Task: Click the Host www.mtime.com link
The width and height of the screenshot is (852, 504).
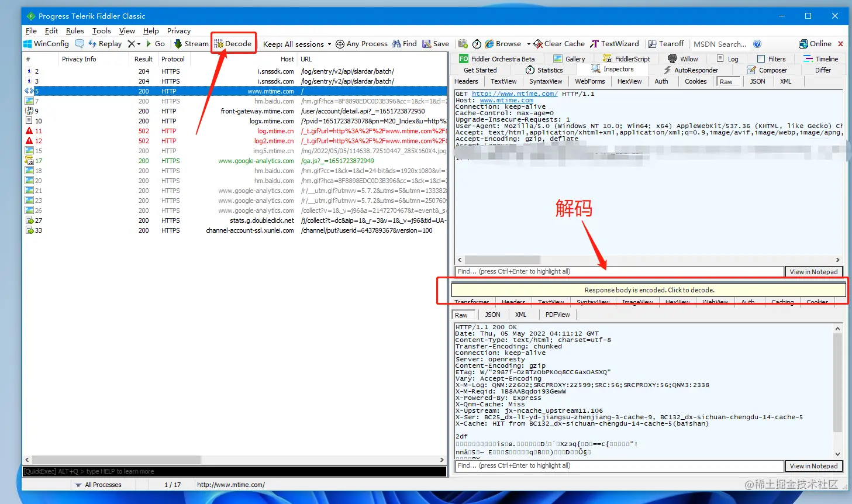Action: pyautogui.click(x=506, y=100)
